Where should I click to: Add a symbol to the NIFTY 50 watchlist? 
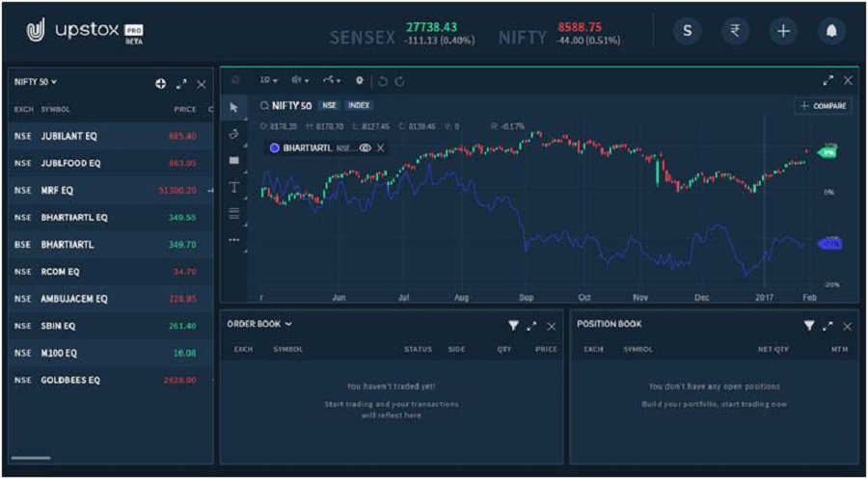[x=161, y=85]
